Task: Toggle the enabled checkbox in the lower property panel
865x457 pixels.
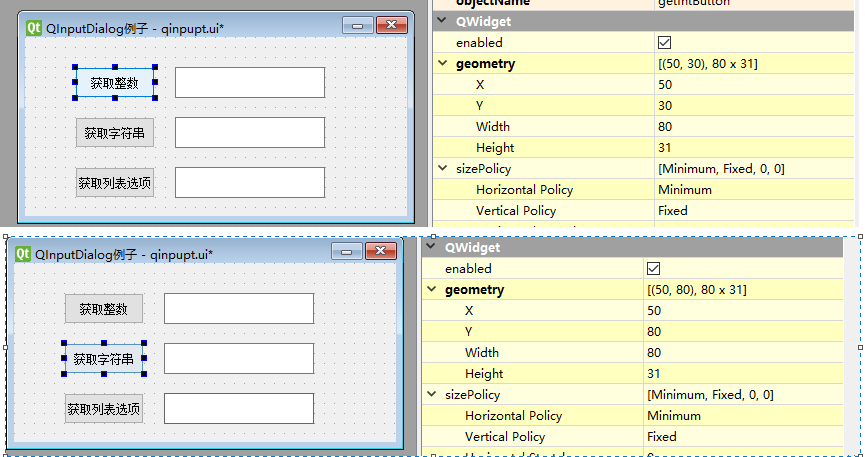Action: [654, 269]
